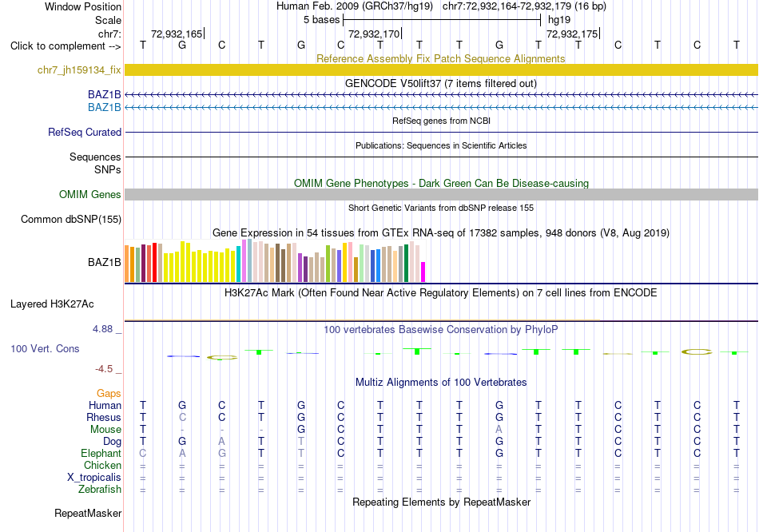Viewport: 759px width, 532px height.
Task: Click the dark green bar in GTEx chart
Action: (x=406, y=264)
